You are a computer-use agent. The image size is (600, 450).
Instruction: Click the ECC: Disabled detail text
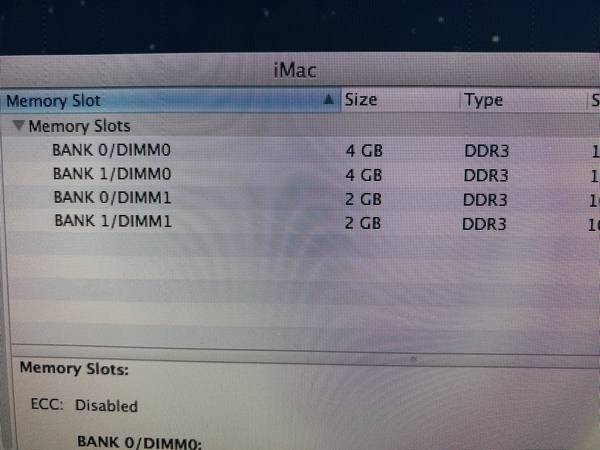(84, 406)
